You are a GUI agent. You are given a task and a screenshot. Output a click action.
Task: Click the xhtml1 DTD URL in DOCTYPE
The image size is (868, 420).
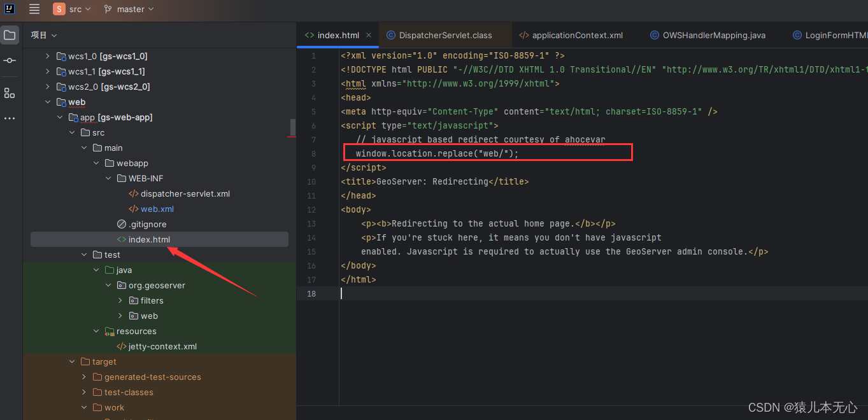click(764, 69)
